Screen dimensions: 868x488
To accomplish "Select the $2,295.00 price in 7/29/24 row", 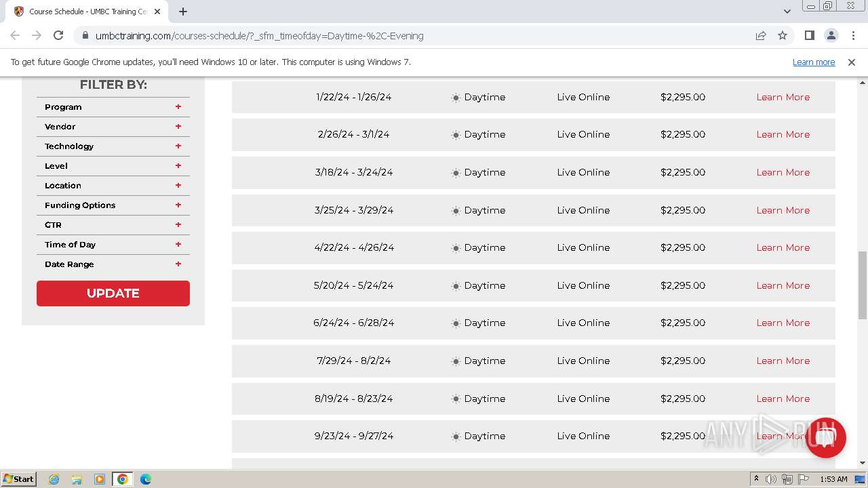I will pyautogui.click(x=683, y=361).
